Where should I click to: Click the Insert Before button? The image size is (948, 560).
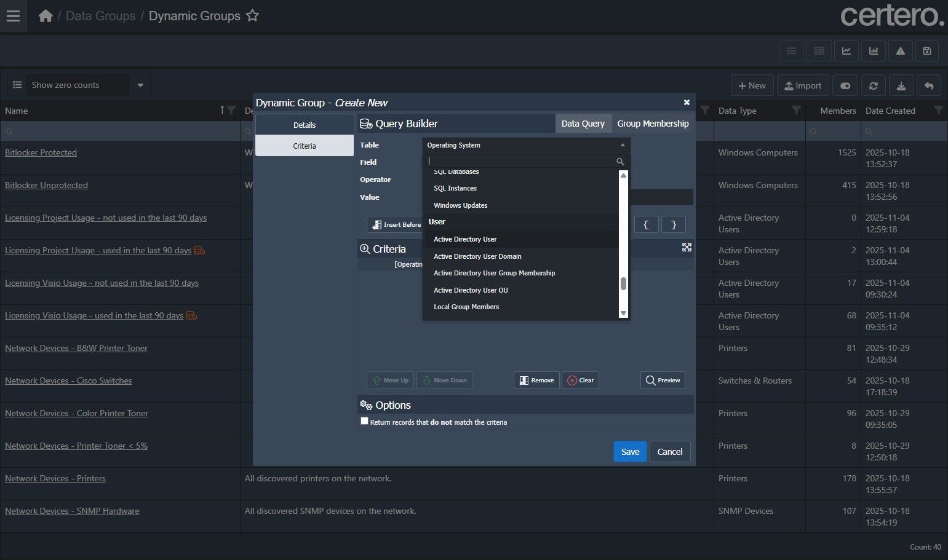coord(395,224)
